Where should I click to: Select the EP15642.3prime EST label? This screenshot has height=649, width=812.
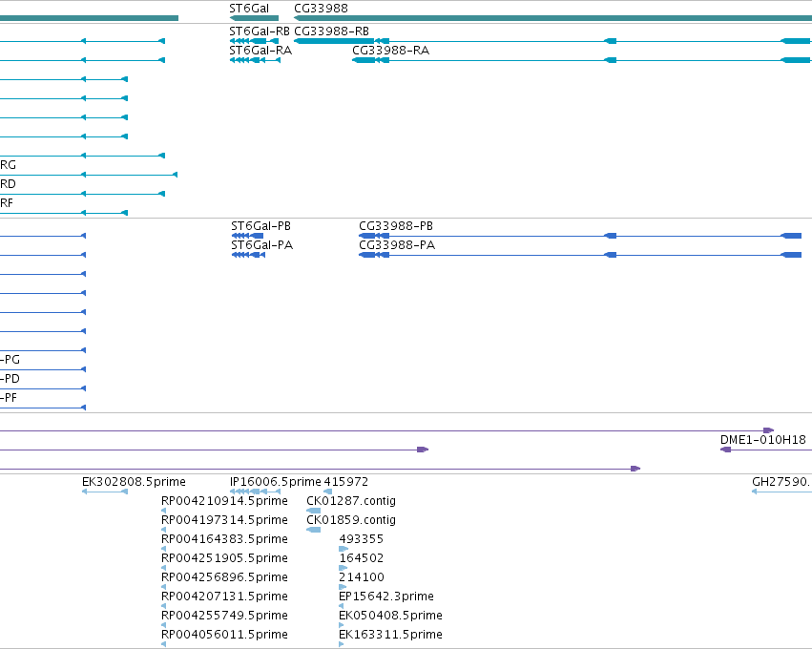(386, 597)
